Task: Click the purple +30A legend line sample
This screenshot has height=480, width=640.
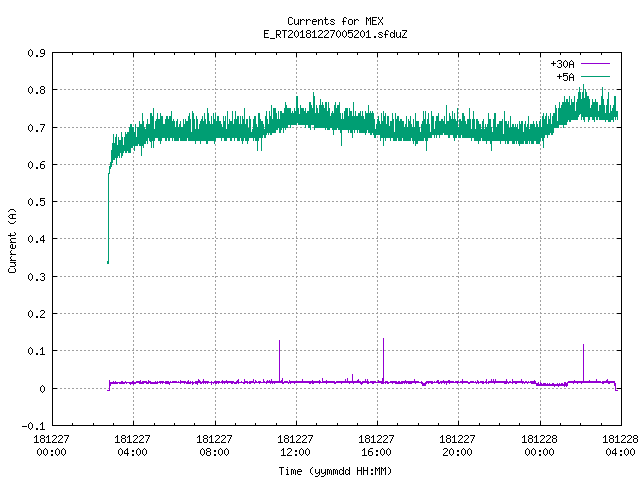Action: pos(595,64)
